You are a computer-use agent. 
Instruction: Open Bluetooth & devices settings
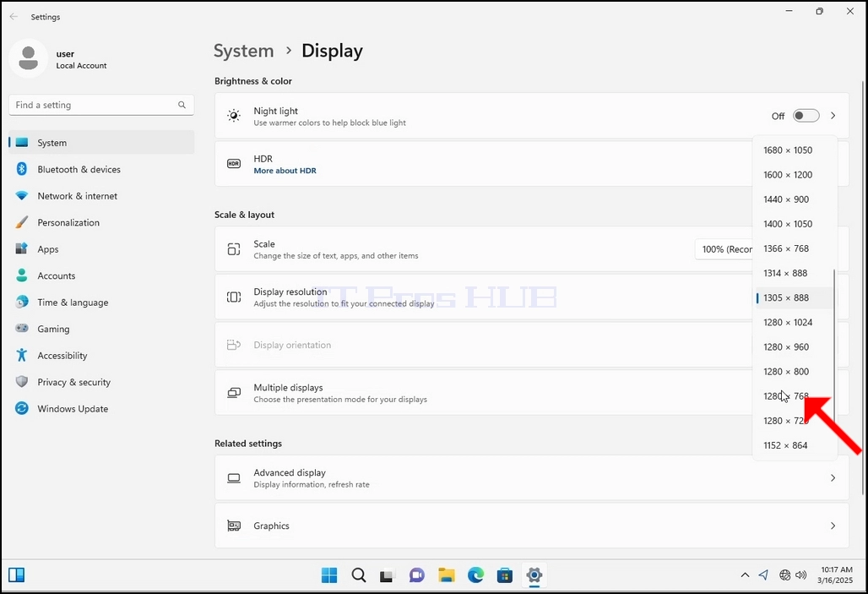pos(101,170)
